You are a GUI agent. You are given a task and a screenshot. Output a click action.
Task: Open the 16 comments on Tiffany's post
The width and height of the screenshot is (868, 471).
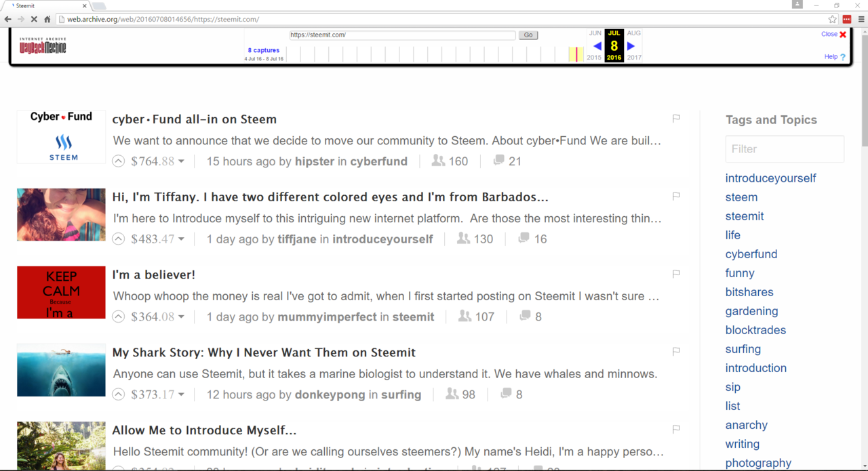coord(532,239)
